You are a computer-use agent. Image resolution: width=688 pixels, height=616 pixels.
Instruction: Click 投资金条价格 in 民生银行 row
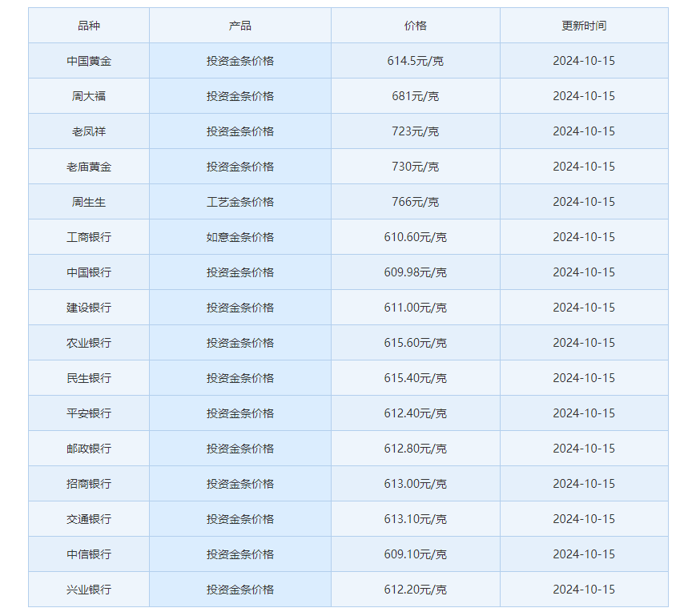point(240,378)
